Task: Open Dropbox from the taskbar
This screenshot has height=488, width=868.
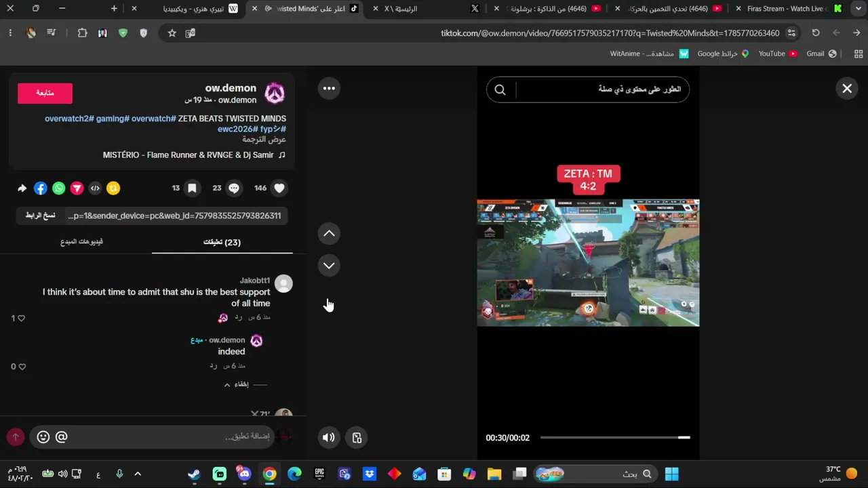Action: pyautogui.click(x=370, y=474)
